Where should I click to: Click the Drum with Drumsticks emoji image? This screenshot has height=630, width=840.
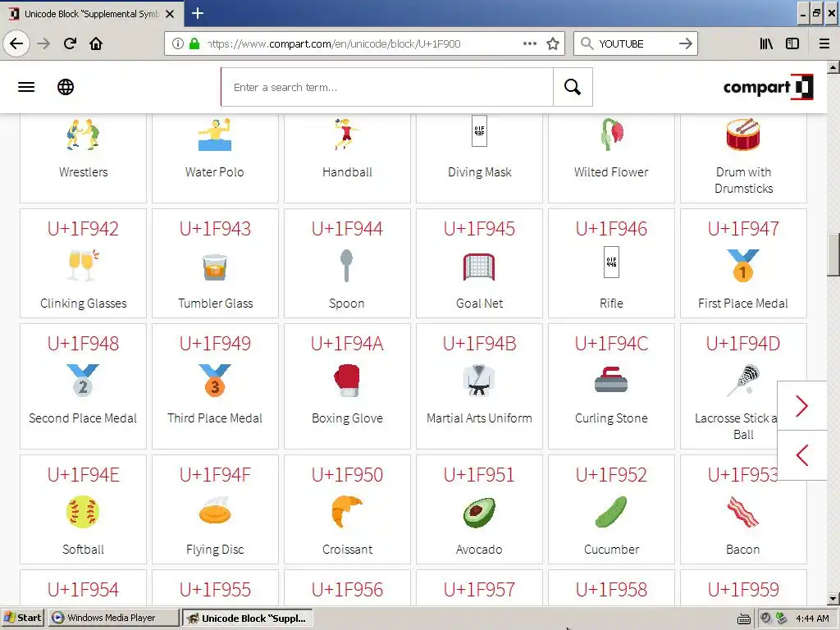pos(743,135)
